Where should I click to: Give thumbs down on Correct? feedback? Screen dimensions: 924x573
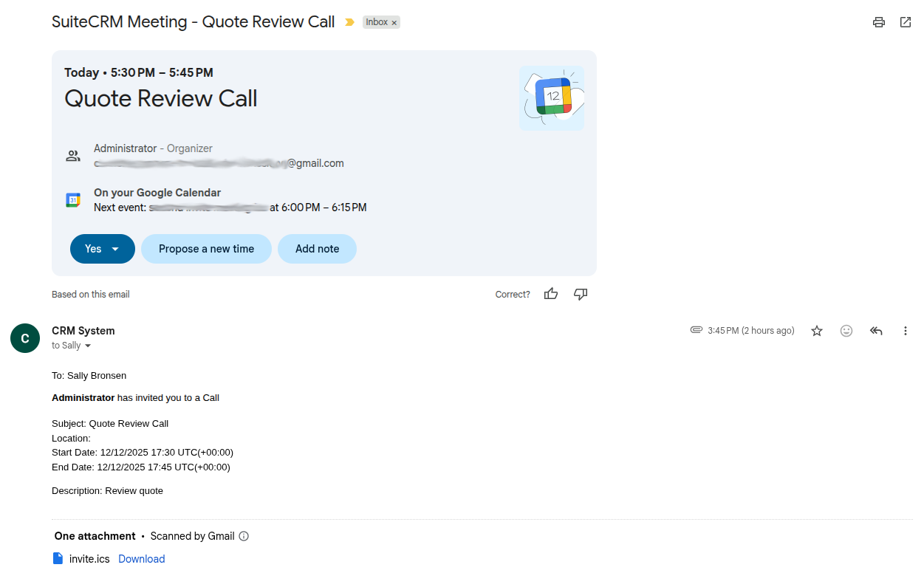(581, 294)
